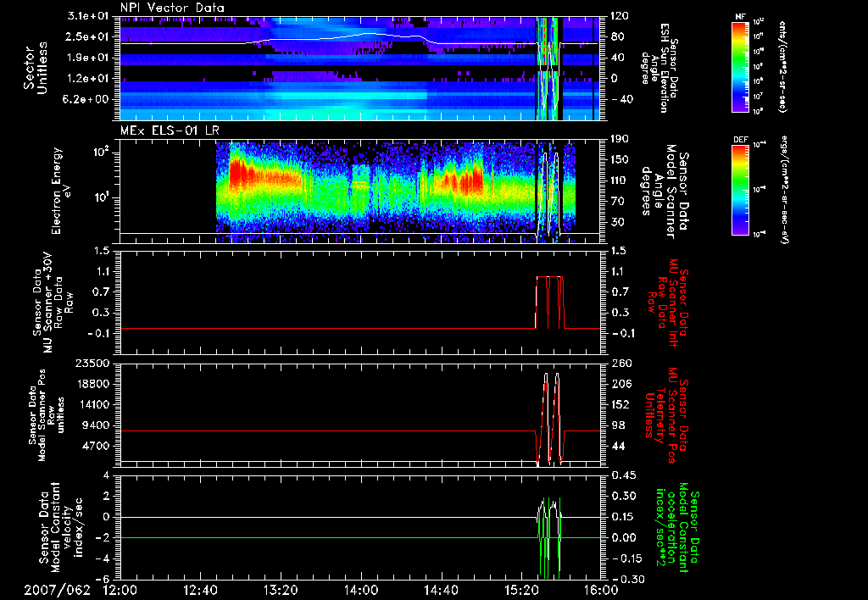The image size is (868, 600).
Task: Click the 12:40 time tick label
Action: tap(200, 590)
